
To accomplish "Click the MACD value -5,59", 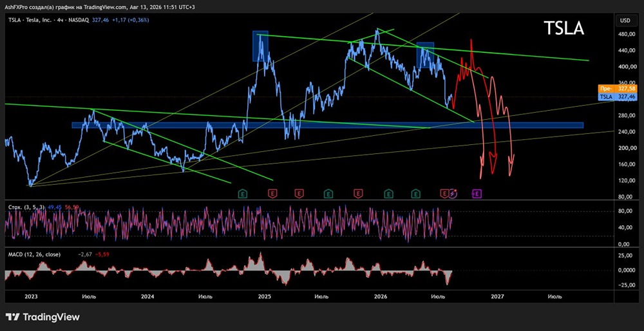I will [x=102, y=254].
